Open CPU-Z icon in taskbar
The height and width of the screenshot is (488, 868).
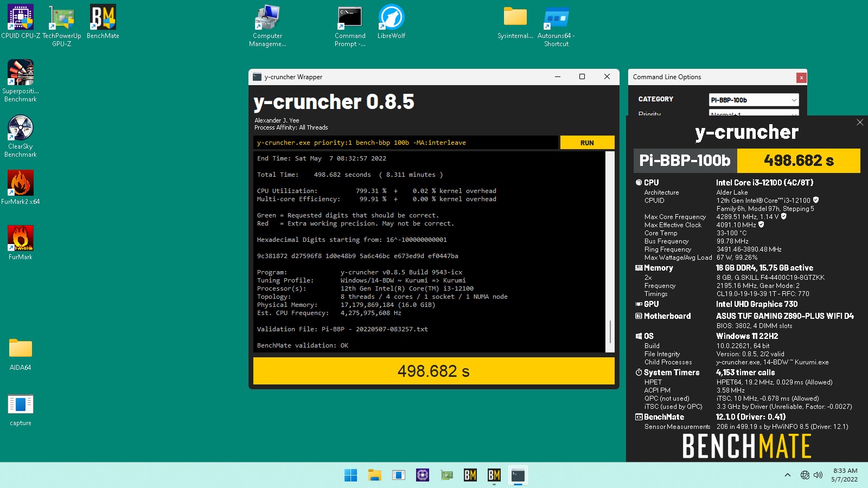pos(423,476)
